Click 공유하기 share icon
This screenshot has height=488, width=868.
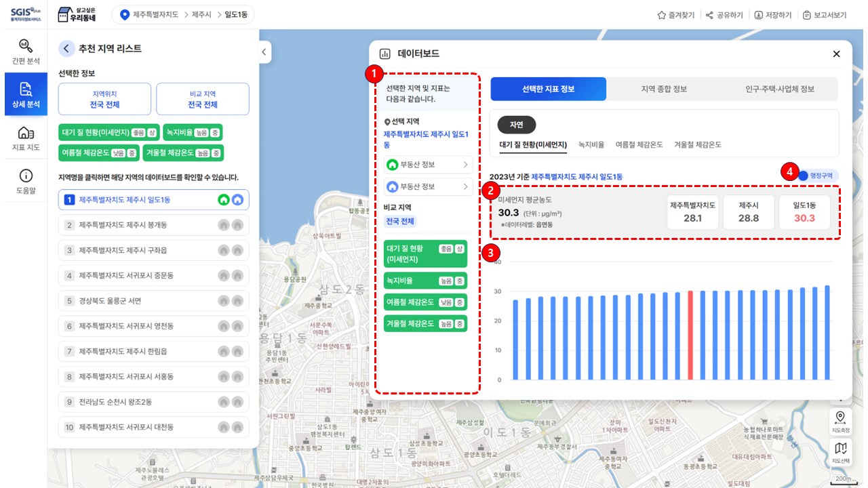[x=709, y=15]
